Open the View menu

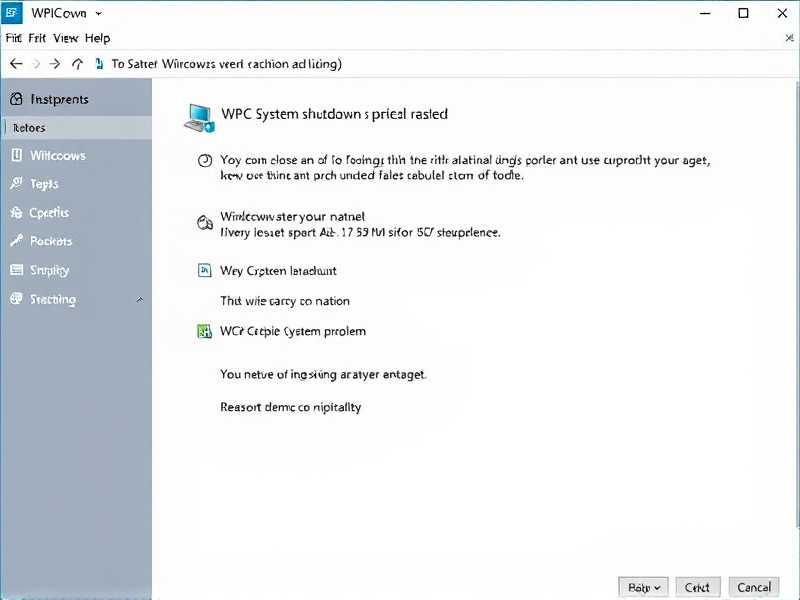pyautogui.click(x=66, y=38)
